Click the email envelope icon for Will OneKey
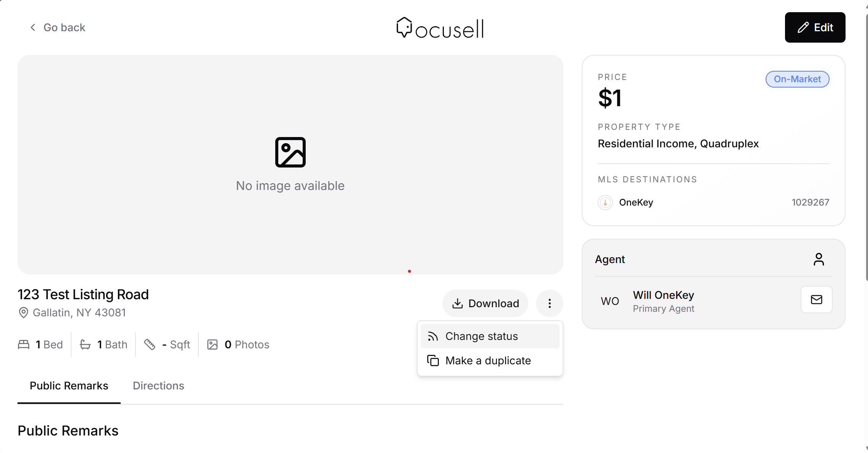 click(x=816, y=300)
